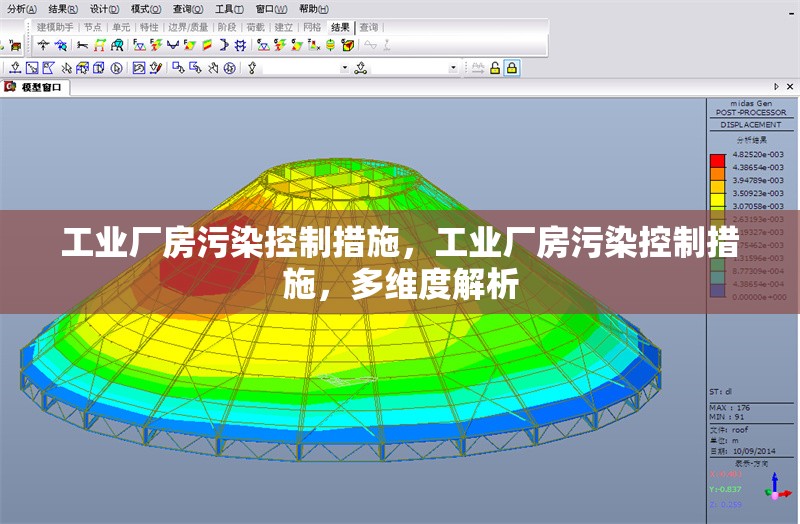This screenshot has height=524, width=800.
Task: Switch to the 特性 toolbar tab
Action: pyautogui.click(x=149, y=27)
